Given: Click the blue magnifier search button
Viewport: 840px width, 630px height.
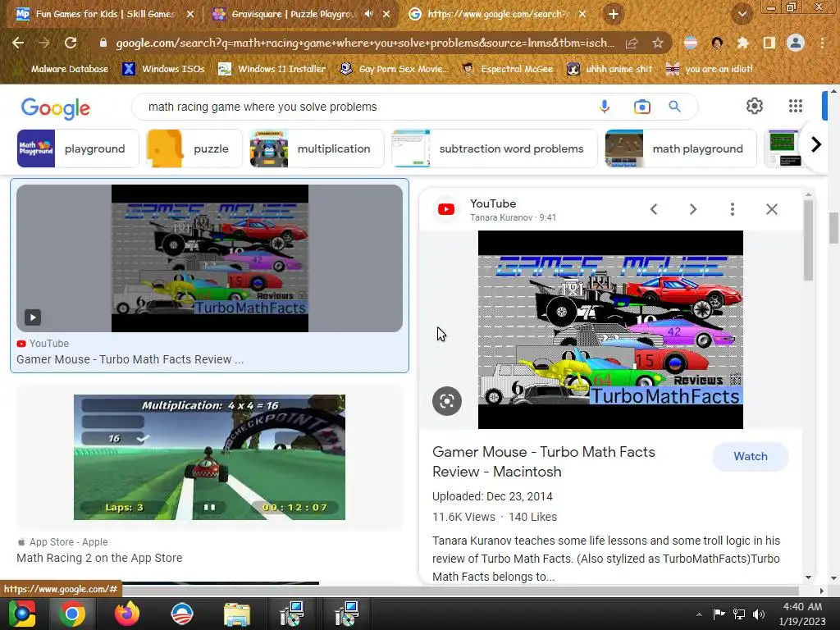Looking at the screenshot, I should pyautogui.click(x=674, y=107).
